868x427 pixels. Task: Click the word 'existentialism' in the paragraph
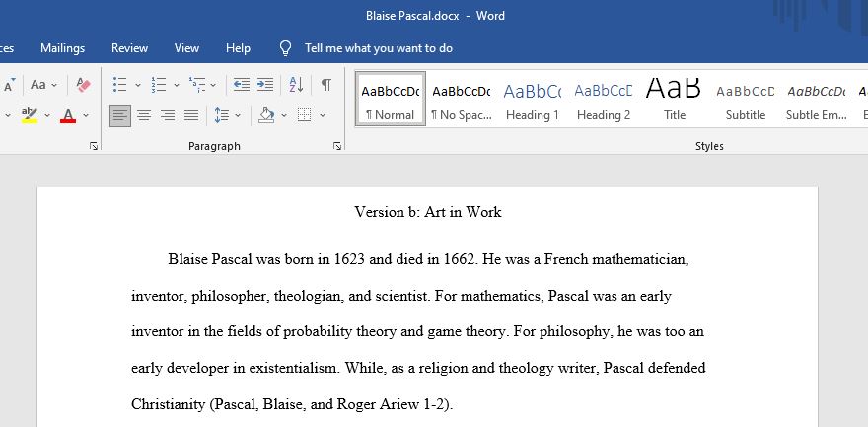point(293,369)
